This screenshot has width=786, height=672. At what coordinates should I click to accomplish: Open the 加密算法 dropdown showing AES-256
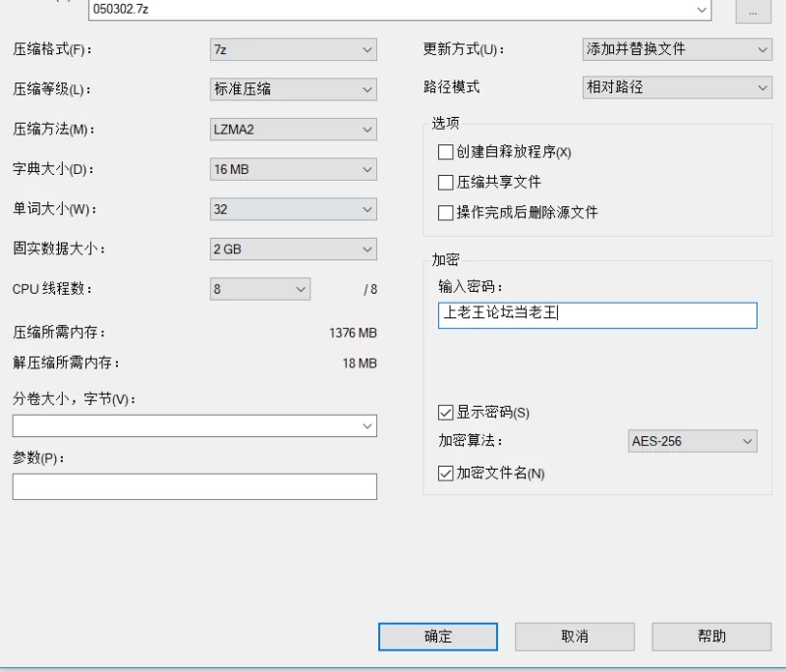click(693, 441)
